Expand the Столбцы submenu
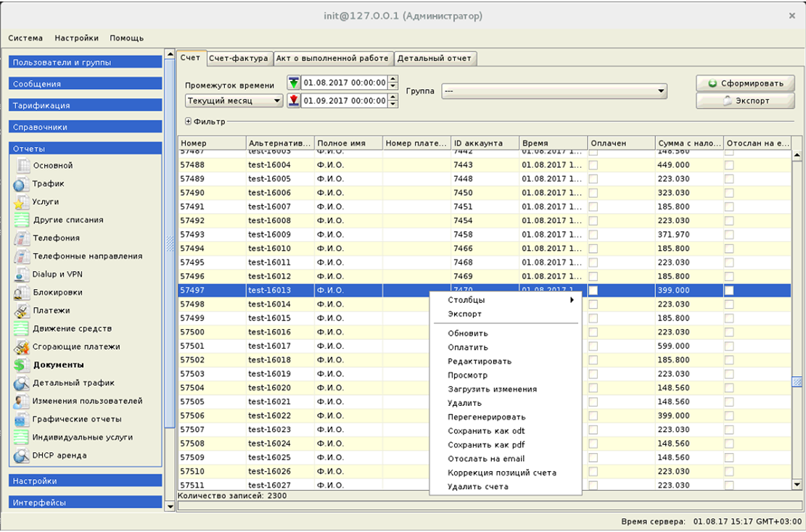806x532 pixels. pyautogui.click(x=506, y=300)
